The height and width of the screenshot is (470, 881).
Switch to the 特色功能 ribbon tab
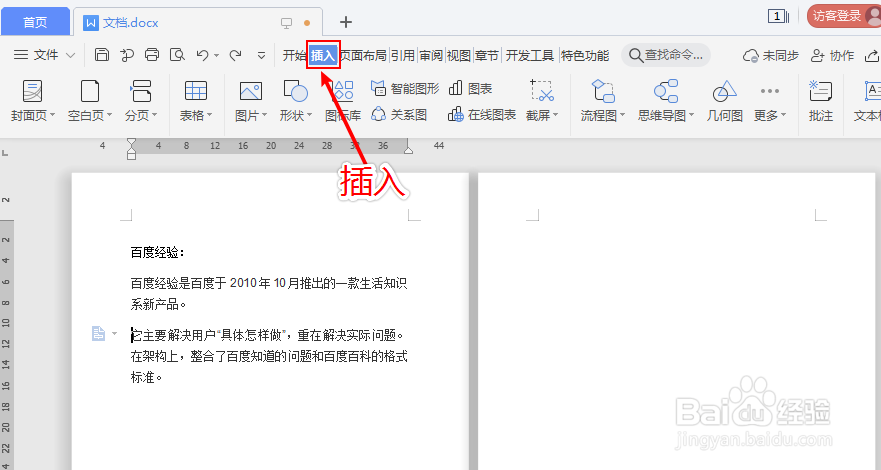585,55
